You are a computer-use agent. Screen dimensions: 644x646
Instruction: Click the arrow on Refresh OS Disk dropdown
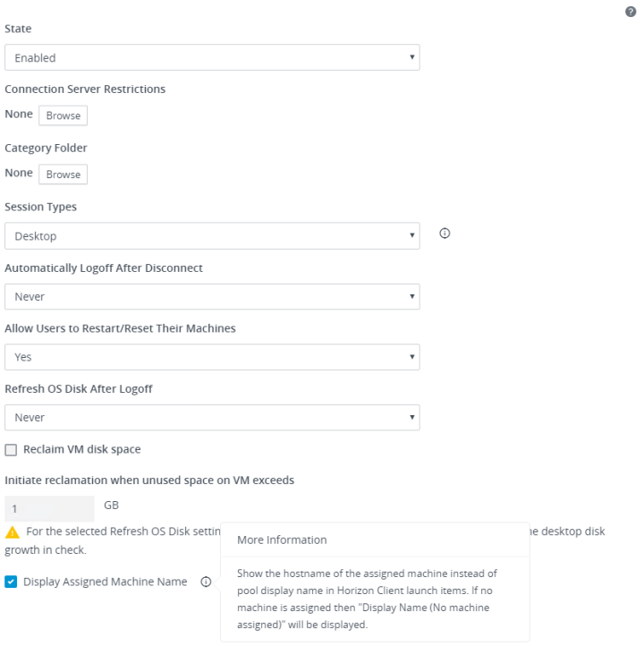pyautogui.click(x=411, y=417)
